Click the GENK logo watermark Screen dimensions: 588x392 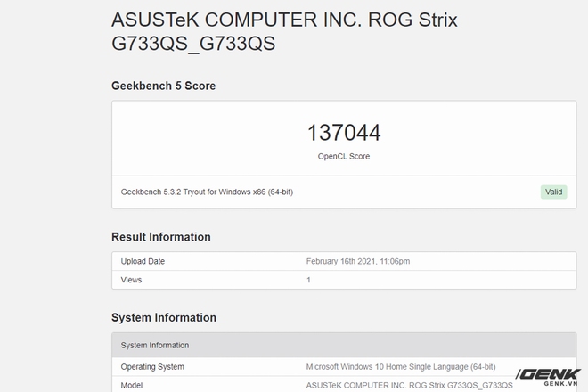pyautogui.click(x=548, y=375)
